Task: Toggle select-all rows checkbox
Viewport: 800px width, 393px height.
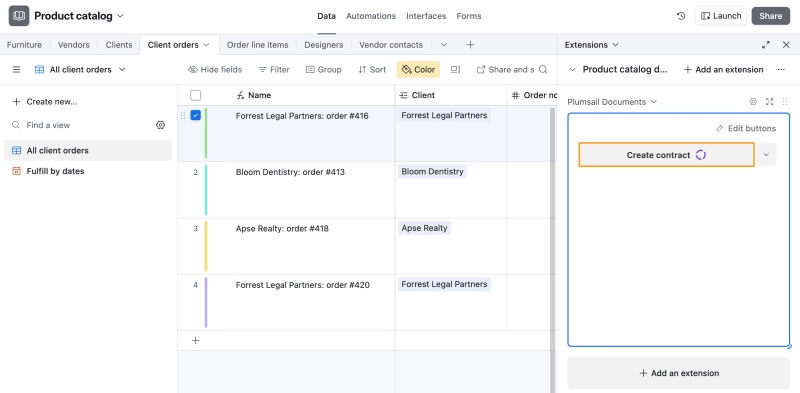Action: (x=195, y=95)
